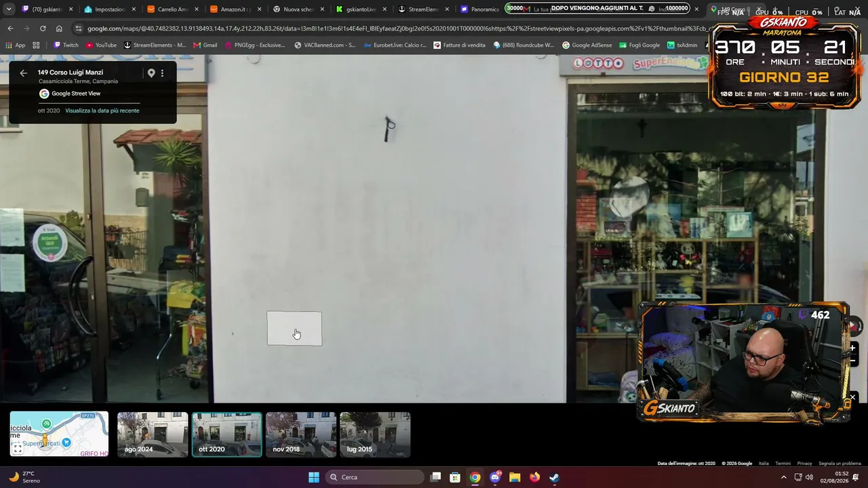Open the three-dot menu in address card
Screen dimensions: 868x488
[x=162, y=73]
